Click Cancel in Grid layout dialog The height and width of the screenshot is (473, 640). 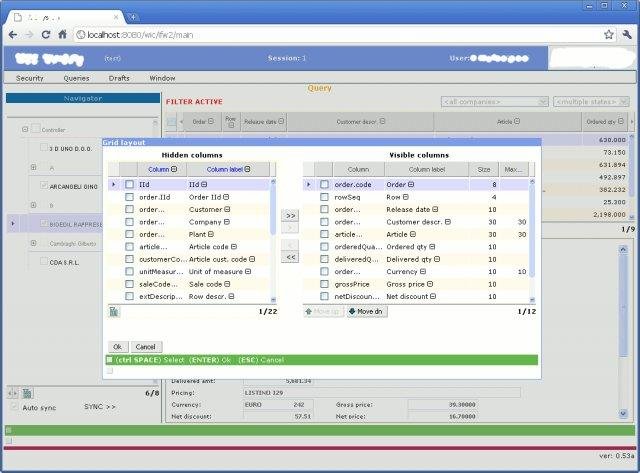click(x=145, y=347)
